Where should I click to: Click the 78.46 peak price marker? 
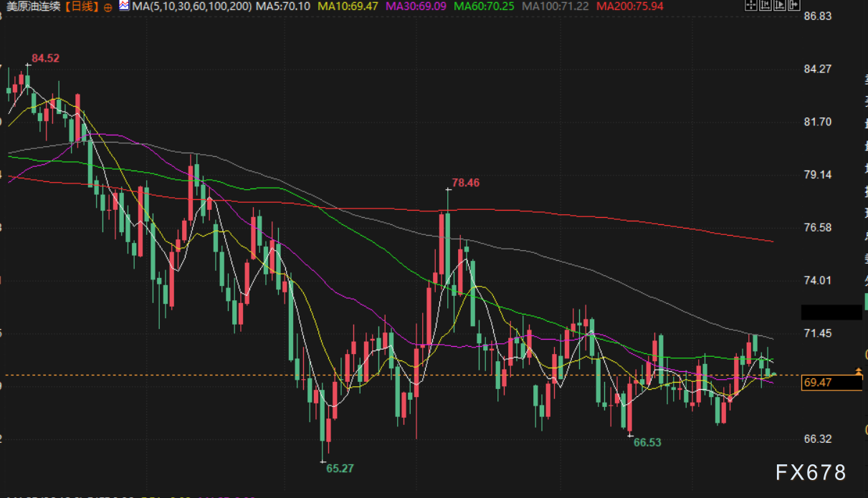(x=466, y=183)
